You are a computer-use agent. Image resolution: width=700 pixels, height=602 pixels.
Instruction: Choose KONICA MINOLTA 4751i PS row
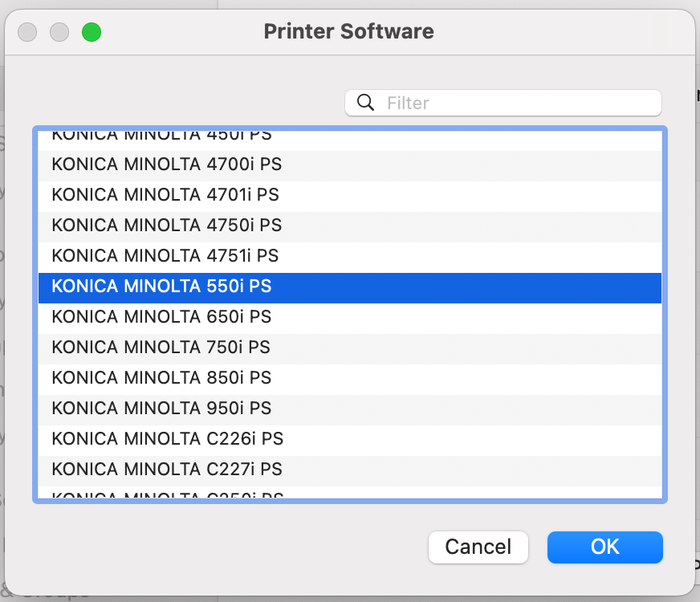click(x=349, y=256)
